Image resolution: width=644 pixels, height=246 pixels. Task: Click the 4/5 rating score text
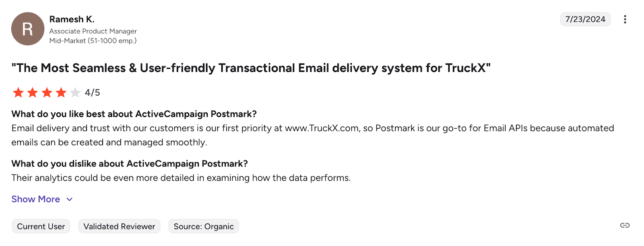pyautogui.click(x=92, y=93)
